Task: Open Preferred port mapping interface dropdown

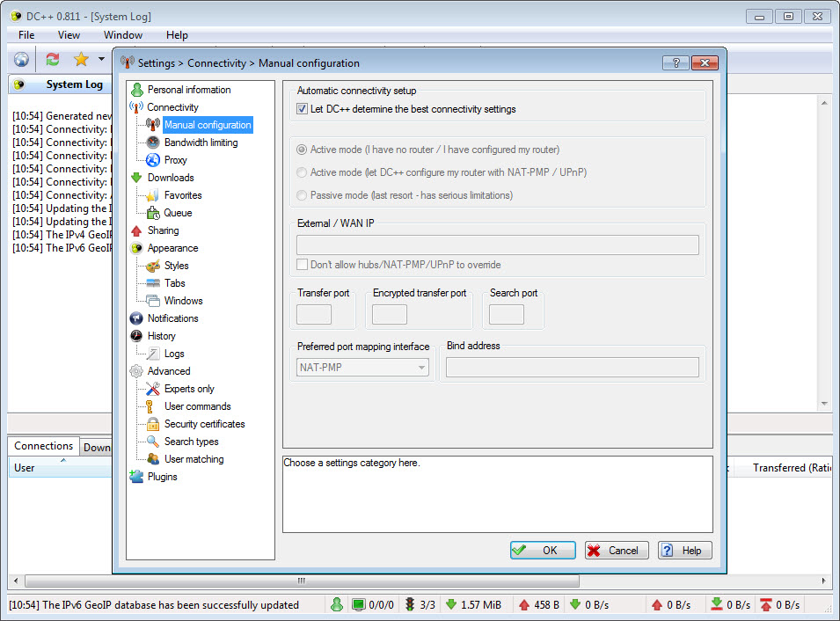Action: tap(362, 367)
